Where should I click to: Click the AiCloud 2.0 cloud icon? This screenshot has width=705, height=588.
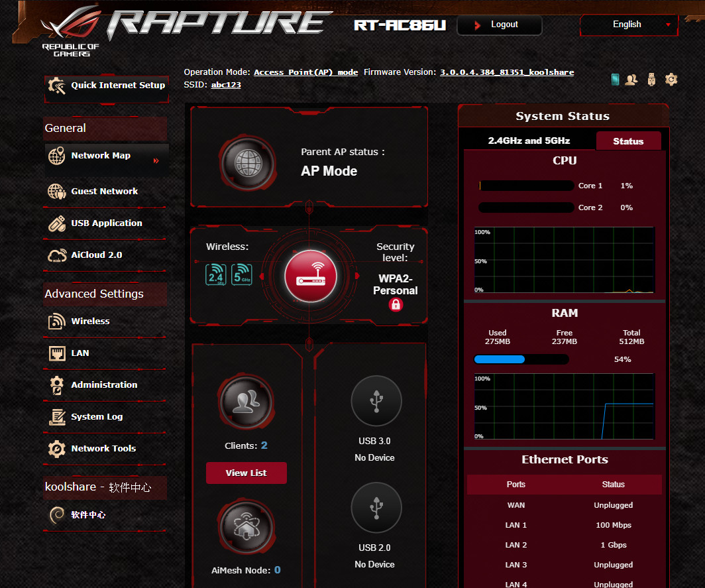pos(57,255)
